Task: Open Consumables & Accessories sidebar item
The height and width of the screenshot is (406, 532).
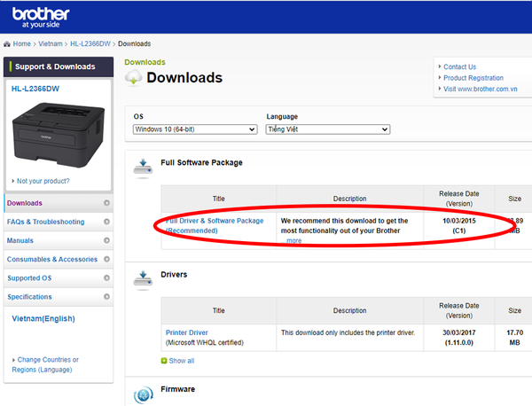Action: [x=59, y=259]
